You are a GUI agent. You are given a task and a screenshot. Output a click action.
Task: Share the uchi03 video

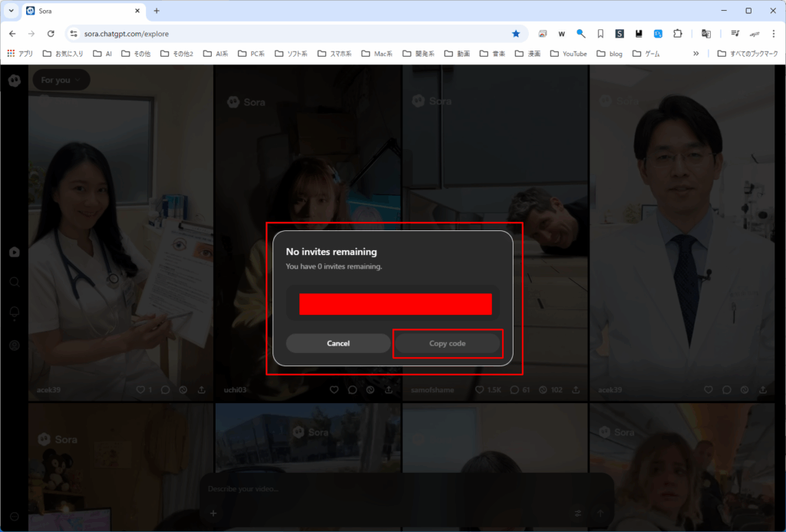[x=389, y=390]
